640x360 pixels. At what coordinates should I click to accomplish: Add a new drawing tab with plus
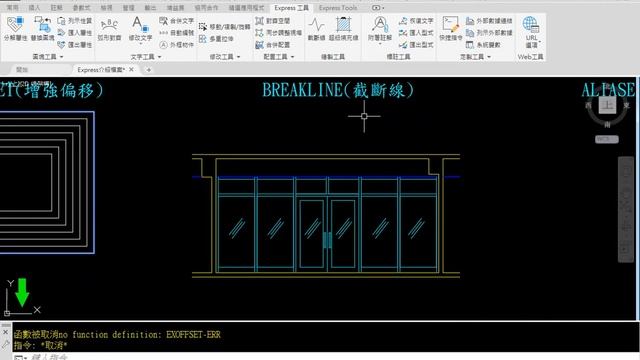coord(149,70)
